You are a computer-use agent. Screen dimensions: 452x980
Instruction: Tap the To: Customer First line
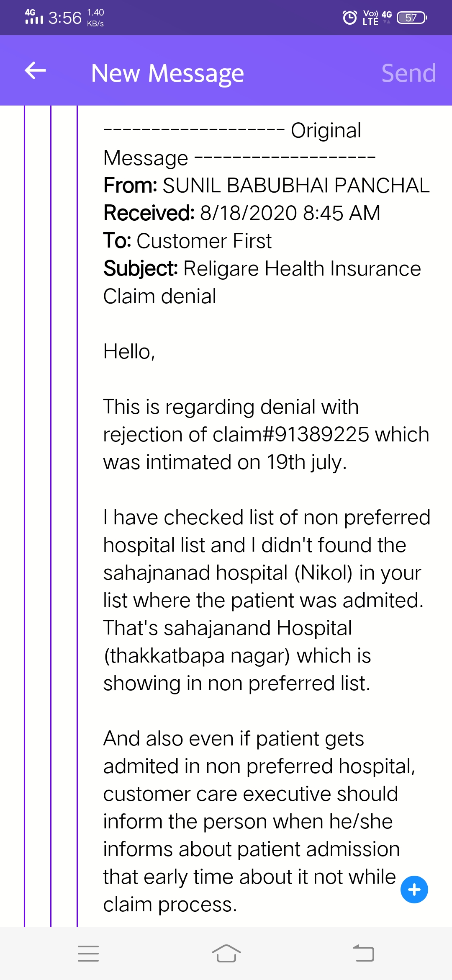[187, 241]
